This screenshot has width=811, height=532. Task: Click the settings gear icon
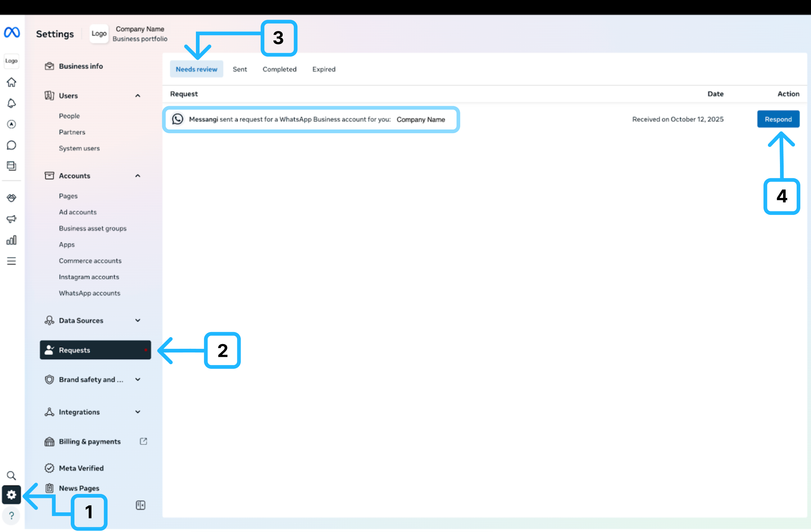[12, 495]
